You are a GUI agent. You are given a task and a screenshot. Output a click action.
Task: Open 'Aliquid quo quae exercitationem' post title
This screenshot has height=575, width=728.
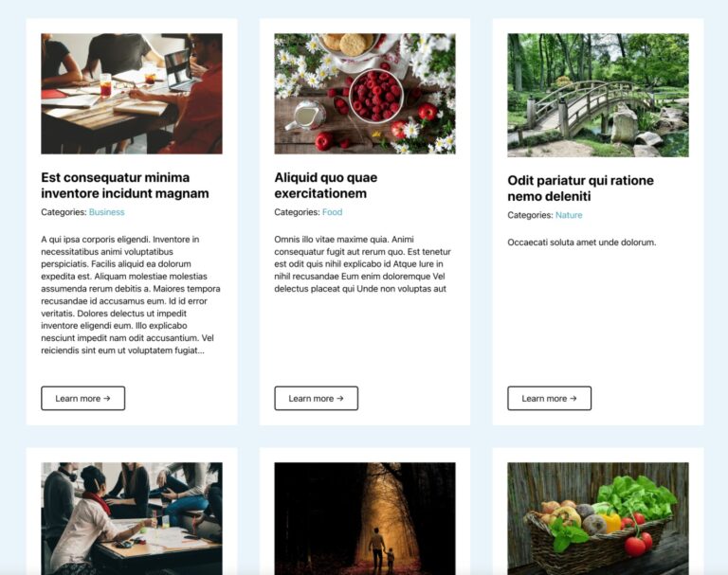[325, 185]
